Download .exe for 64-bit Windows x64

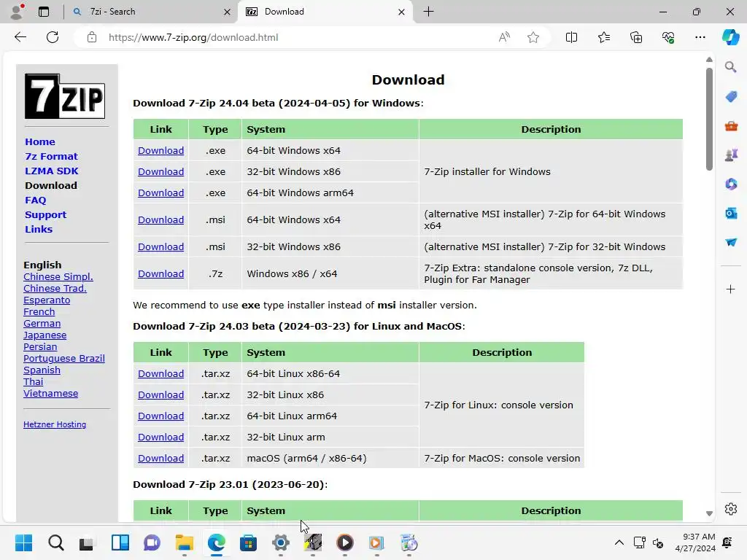[x=161, y=150]
